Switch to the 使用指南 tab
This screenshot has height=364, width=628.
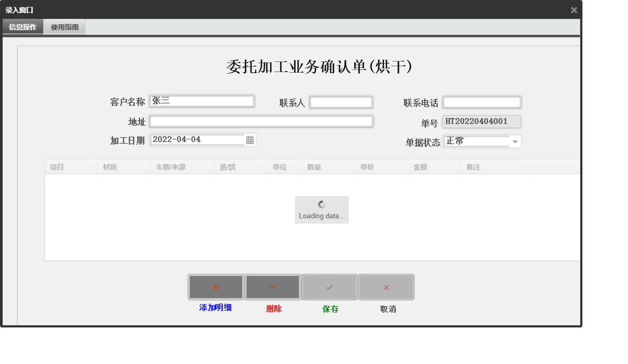coord(64,26)
